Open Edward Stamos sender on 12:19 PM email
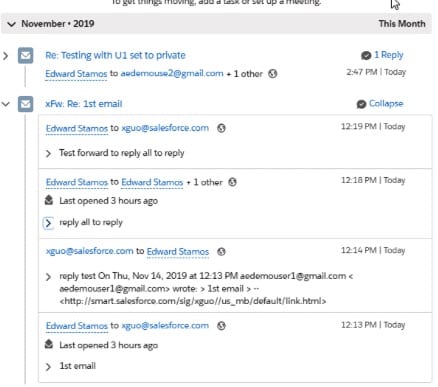The height and width of the screenshot is (387, 438). [77, 128]
